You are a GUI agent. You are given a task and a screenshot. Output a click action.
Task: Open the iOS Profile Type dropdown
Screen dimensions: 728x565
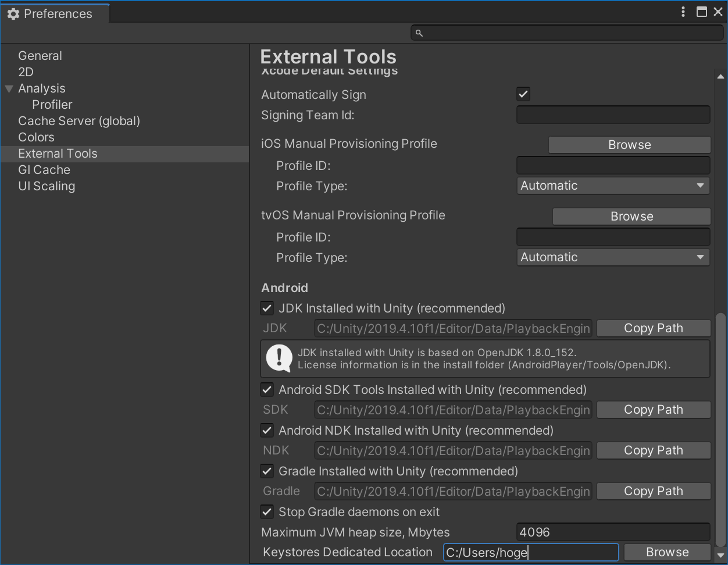[613, 186]
